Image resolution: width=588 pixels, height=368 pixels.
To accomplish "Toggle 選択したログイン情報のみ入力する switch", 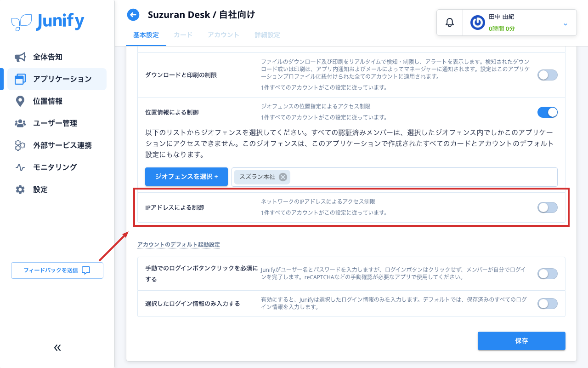I will (548, 304).
